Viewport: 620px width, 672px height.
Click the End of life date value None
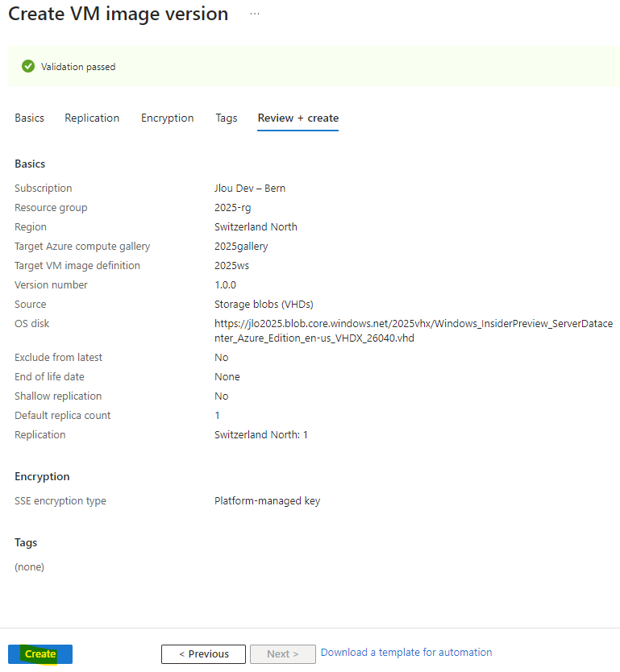tap(227, 377)
